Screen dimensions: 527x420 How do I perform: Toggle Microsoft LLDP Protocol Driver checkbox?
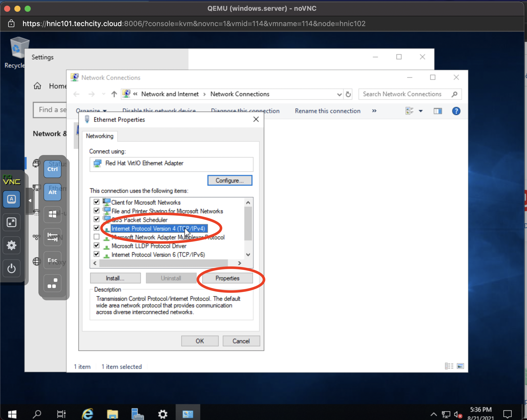(x=96, y=245)
